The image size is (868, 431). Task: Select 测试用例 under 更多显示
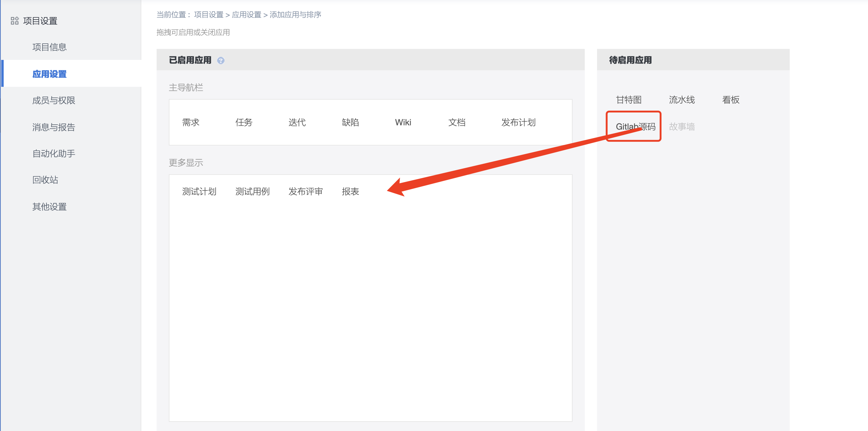(x=253, y=191)
